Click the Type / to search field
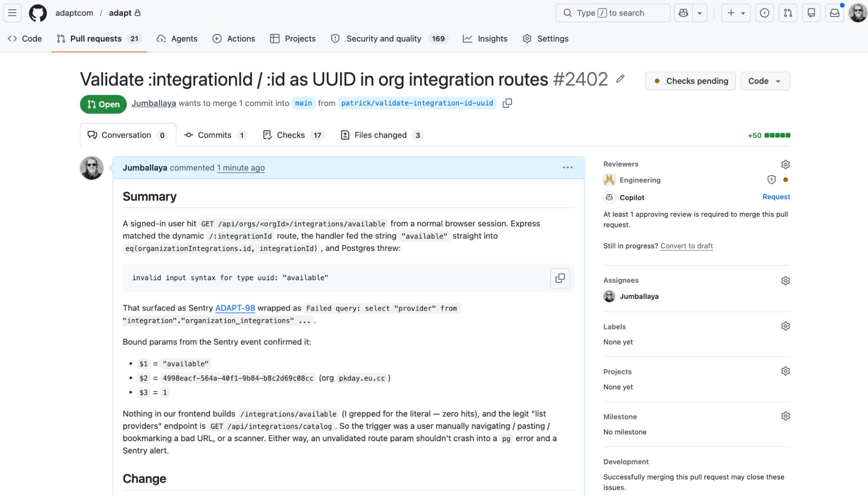Viewport: 868px width, 496px height. coord(613,13)
